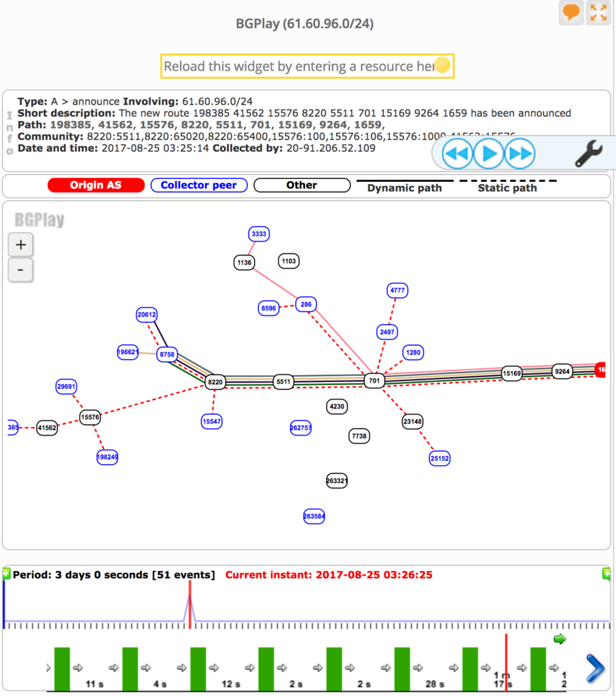Image resolution: width=616 pixels, height=696 pixels.
Task: Select AS node 5511
Action: [x=283, y=381]
